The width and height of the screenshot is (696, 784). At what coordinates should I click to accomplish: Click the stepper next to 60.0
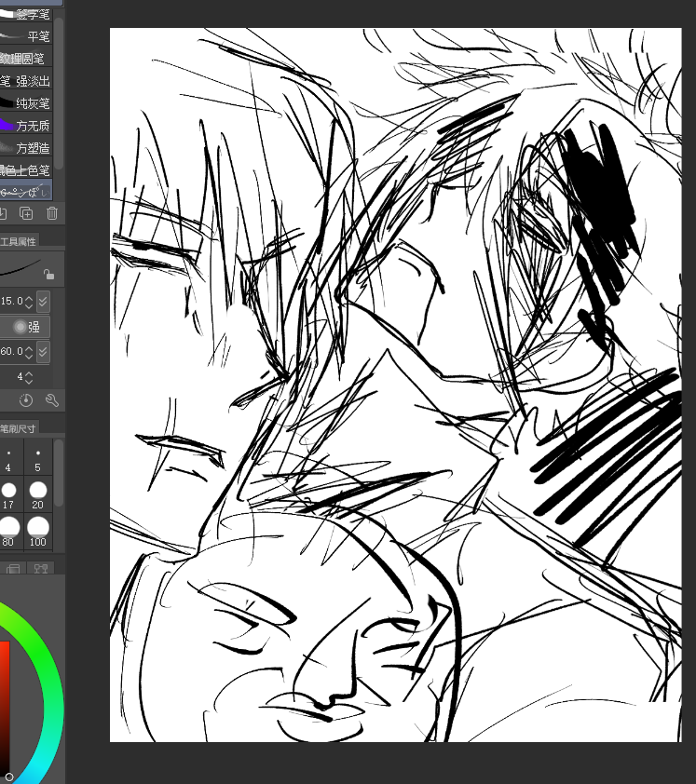(x=29, y=352)
